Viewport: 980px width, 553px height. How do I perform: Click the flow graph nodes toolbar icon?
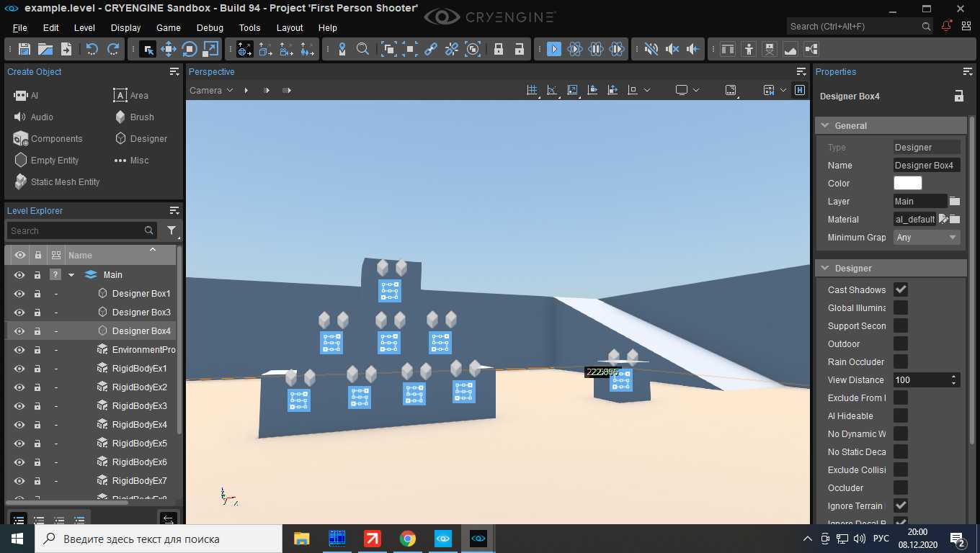pos(811,49)
